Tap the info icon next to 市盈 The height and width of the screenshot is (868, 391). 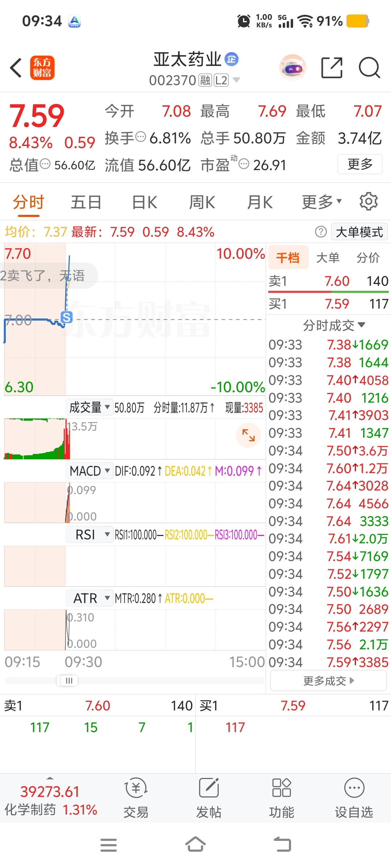click(x=244, y=164)
